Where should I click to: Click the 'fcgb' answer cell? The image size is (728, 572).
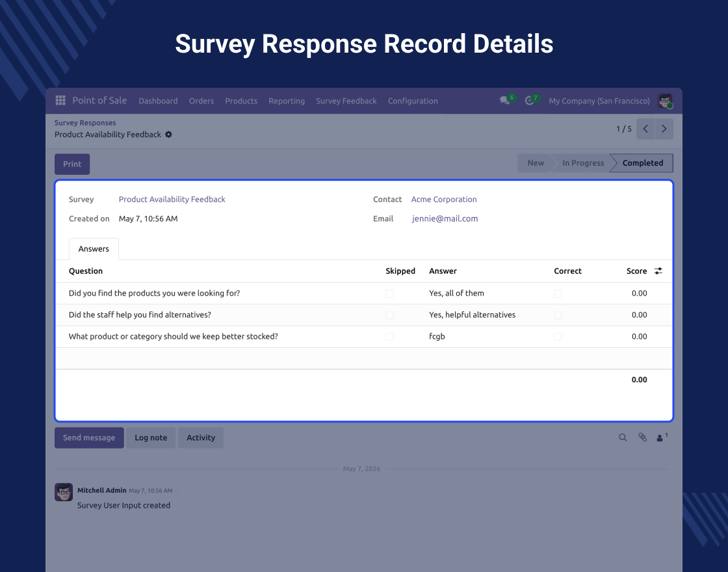(x=437, y=337)
